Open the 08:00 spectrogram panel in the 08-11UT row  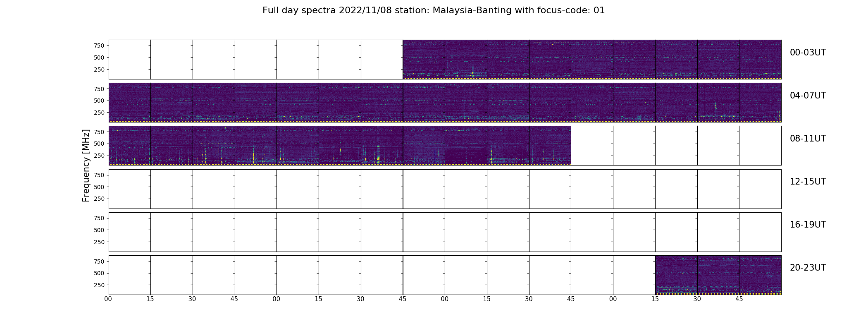point(129,146)
